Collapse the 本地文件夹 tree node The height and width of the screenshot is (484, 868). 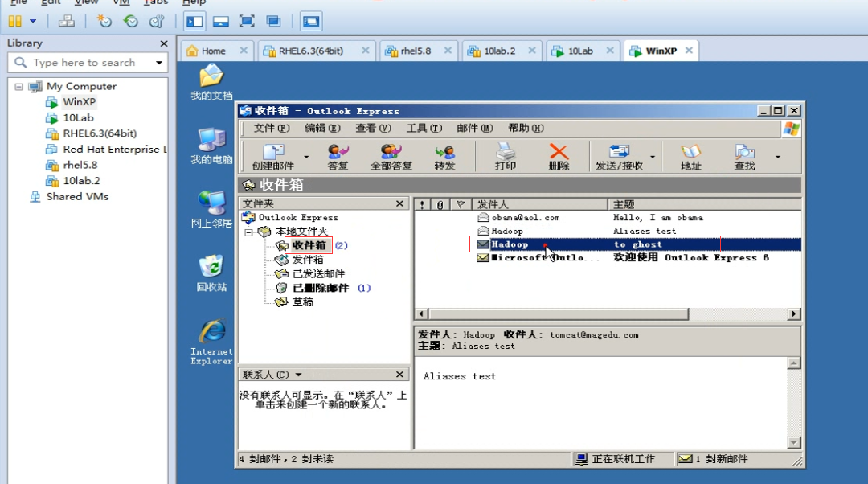(x=248, y=232)
